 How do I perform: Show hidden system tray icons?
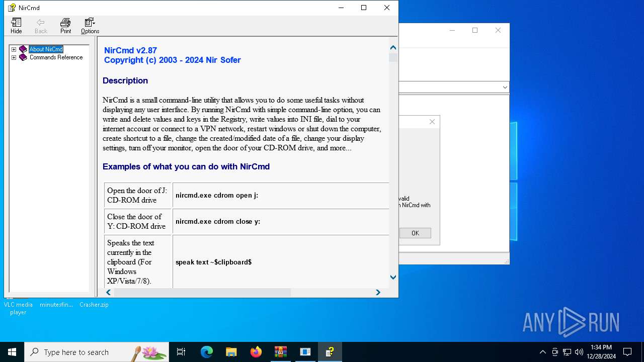(x=542, y=352)
